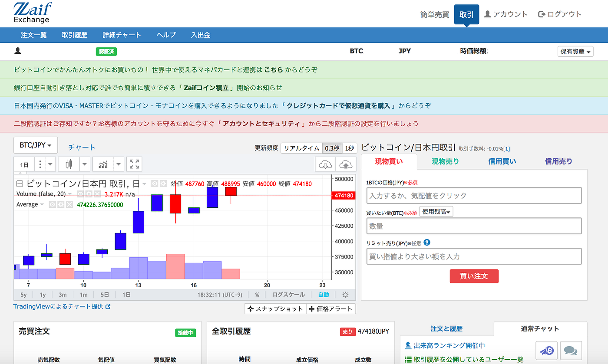Set update frequency to 1秒

[349, 148]
